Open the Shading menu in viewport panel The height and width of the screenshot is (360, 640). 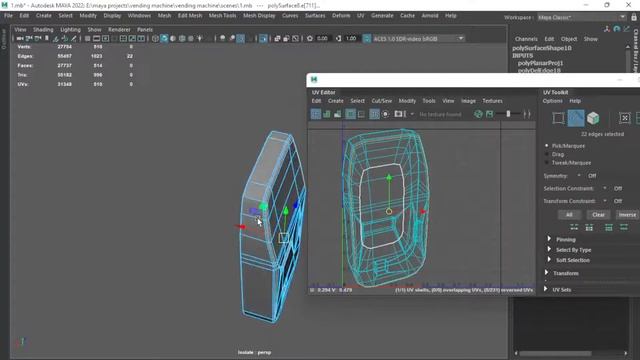click(x=43, y=29)
